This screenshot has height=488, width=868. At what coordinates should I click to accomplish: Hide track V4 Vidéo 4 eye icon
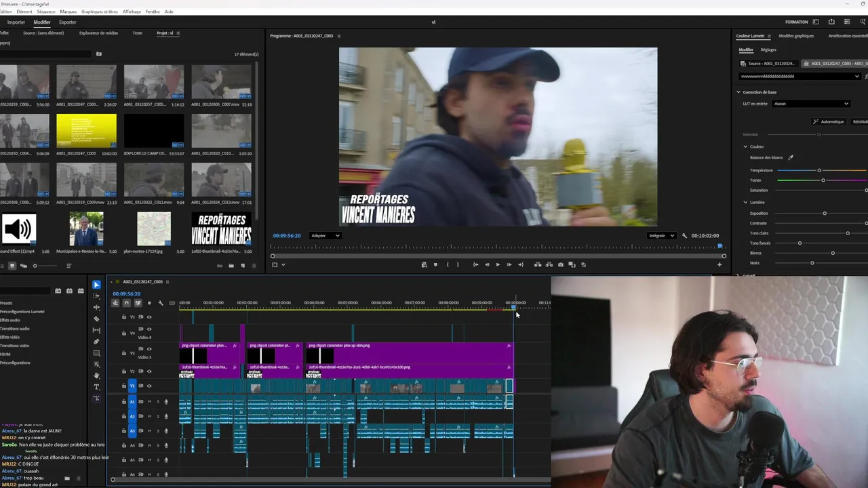(149, 329)
